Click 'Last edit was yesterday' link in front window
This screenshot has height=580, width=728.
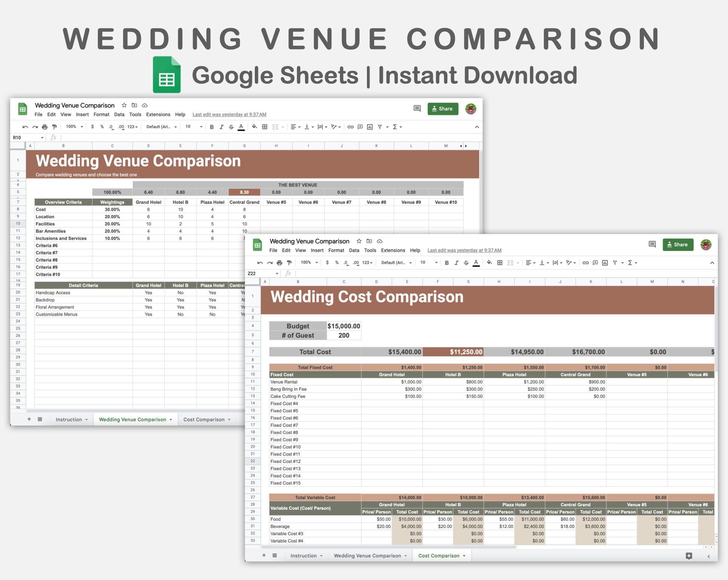pos(464,251)
